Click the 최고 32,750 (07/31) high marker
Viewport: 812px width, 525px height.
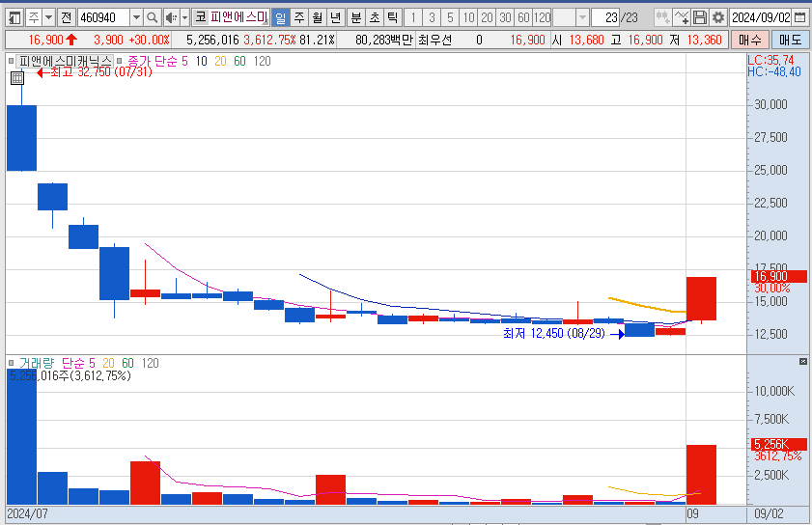pos(96,72)
